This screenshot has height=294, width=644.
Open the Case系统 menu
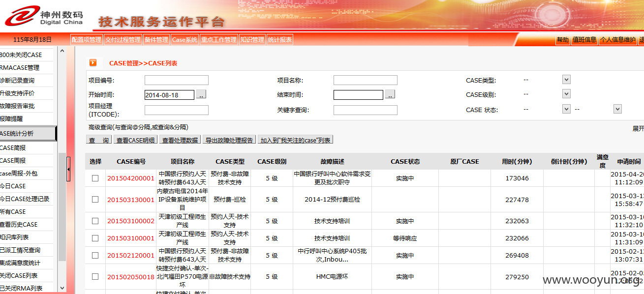coord(184,40)
